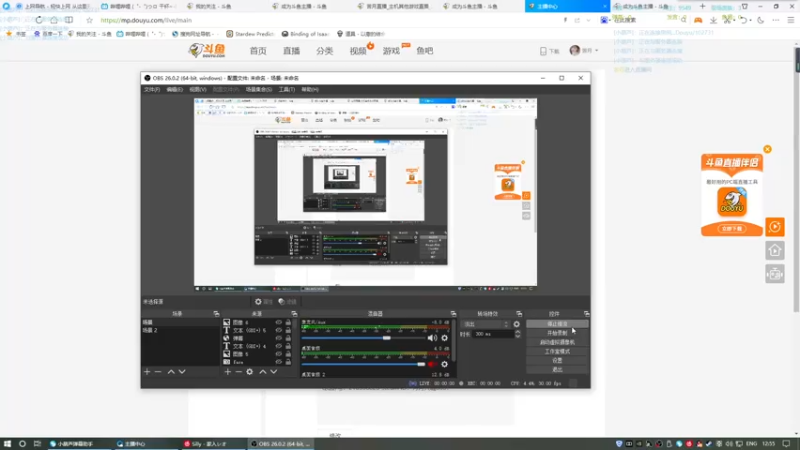The image size is (800, 450).
Task: Add a new source with the plus icon
Action: coord(228,372)
